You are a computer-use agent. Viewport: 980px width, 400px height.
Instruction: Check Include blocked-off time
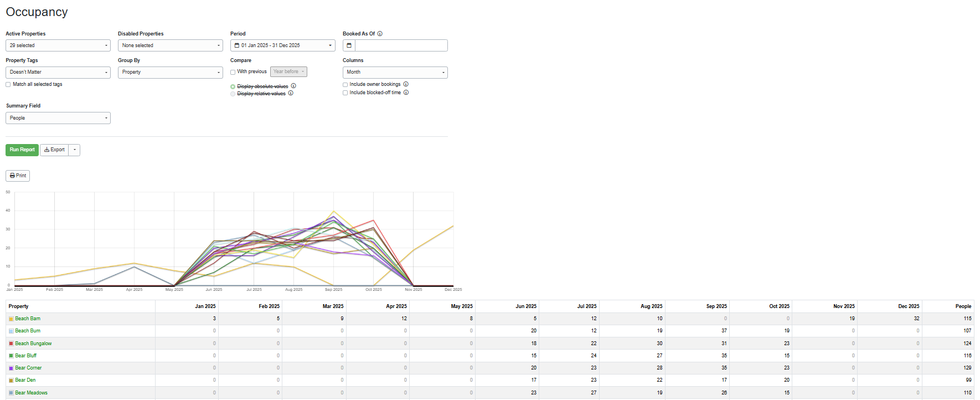point(345,93)
